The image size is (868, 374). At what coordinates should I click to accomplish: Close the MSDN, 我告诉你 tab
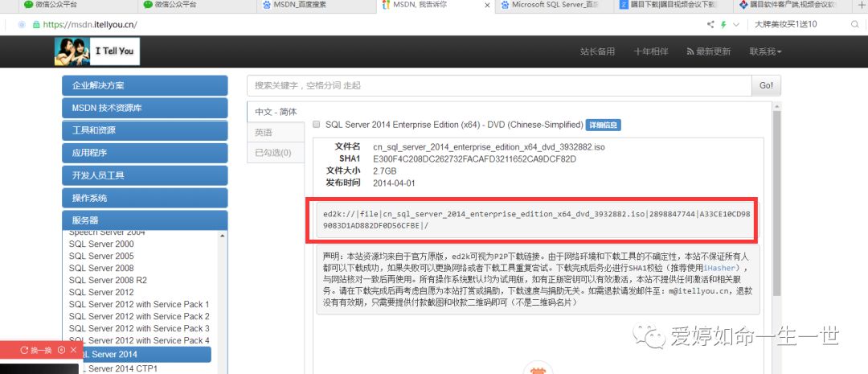[x=487, y=5]
